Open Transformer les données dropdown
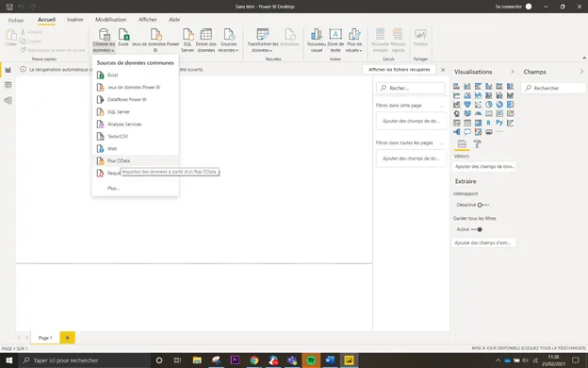 [x=263, y=41]
